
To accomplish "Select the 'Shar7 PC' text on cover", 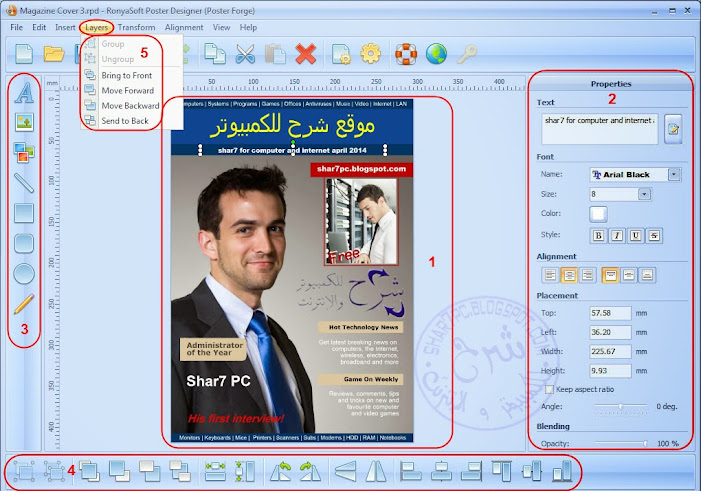I will point(218,381).
